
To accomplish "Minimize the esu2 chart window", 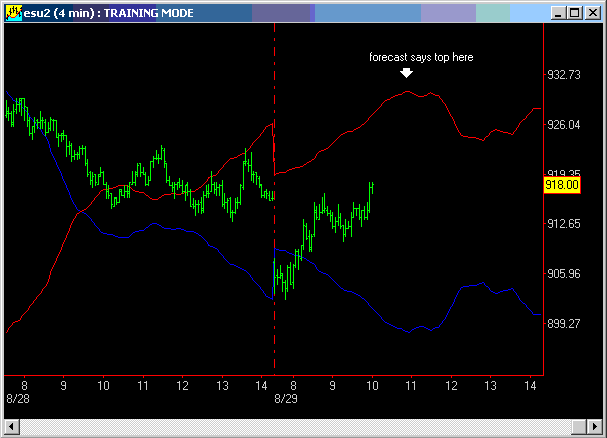I will coord(555,12).
